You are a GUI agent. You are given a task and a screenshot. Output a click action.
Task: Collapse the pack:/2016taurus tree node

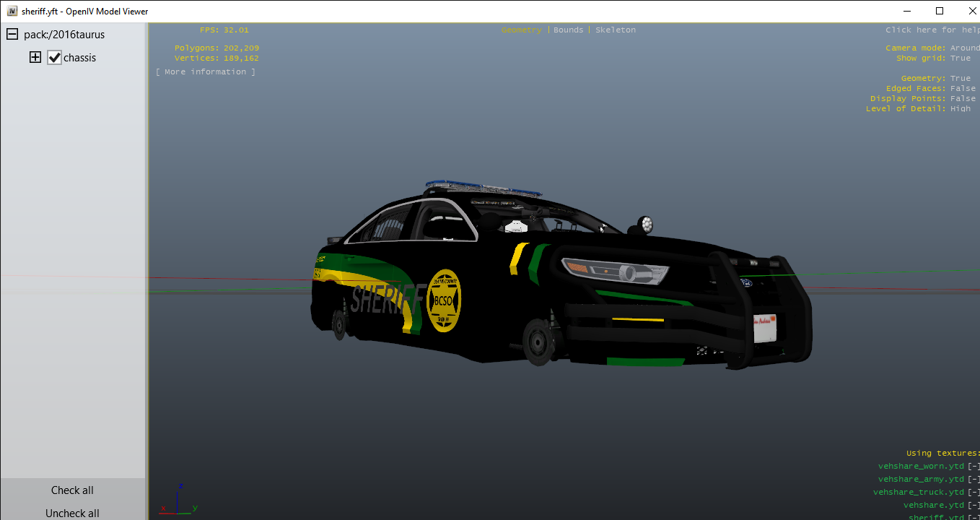coord(12,35)
